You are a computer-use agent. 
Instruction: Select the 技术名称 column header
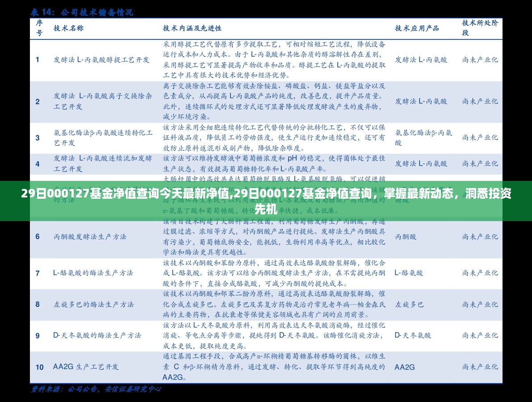click(x=68, y=28)
